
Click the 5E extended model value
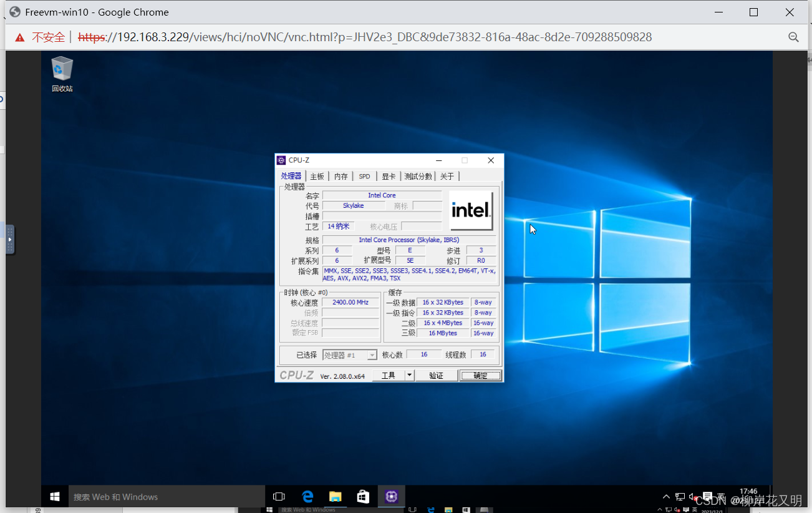[410, 260]
